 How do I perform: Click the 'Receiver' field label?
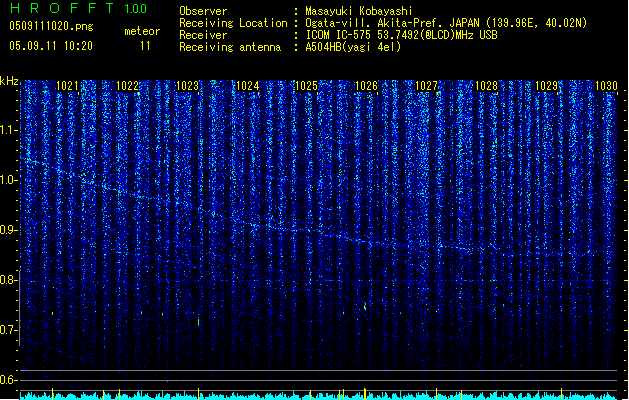[x=203, y=35]
